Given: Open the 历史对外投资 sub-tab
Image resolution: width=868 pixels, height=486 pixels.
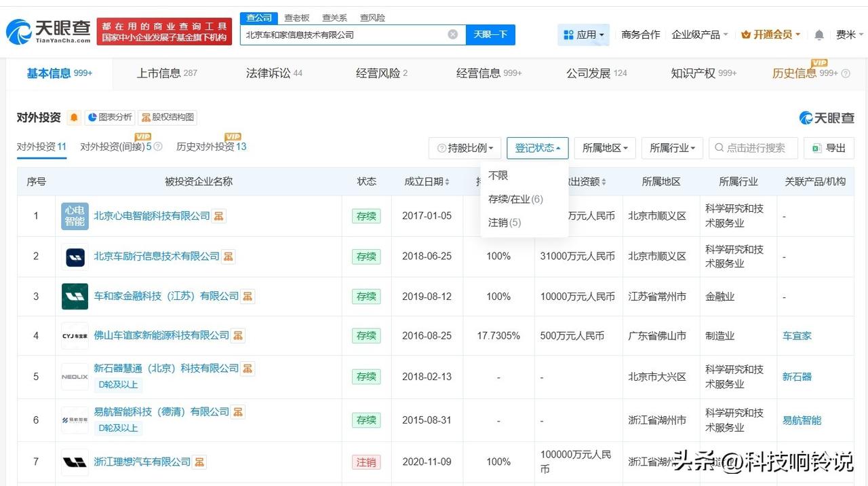Looking at the screenshot, I should [211, 147].
